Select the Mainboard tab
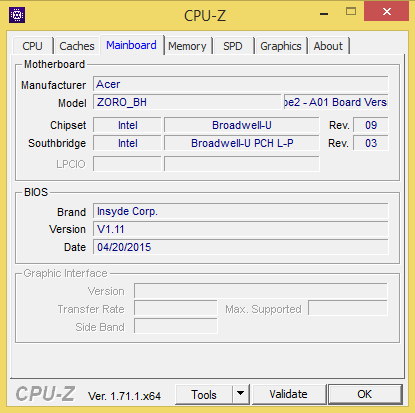 click(131, 45)
